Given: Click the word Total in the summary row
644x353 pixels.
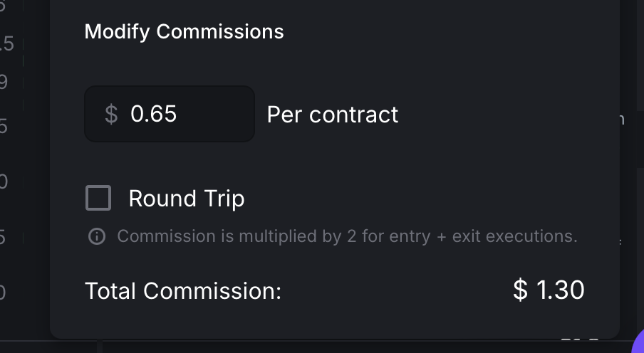Looking at the screenshot, I should pyautogui.click(x=111, y=291).
